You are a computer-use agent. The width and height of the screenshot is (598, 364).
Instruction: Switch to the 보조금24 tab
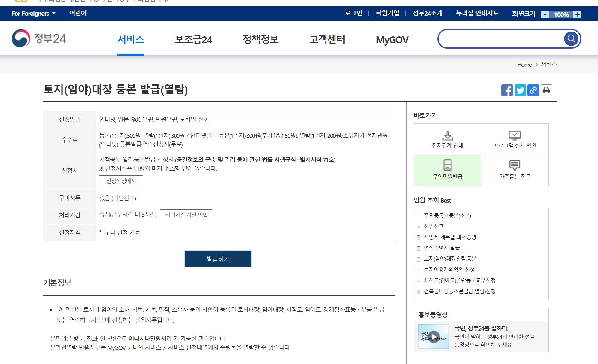click(194, 39)
